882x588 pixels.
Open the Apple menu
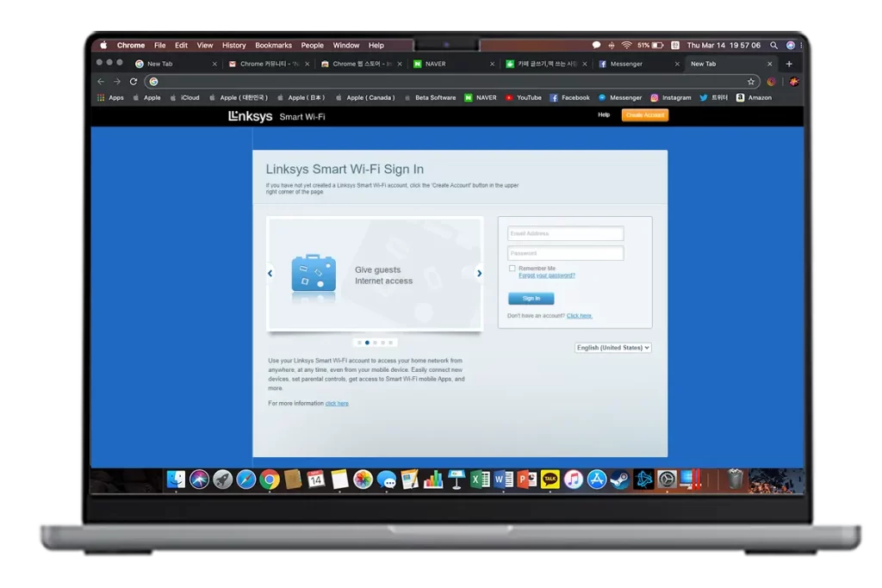click(x=103, y=45)
